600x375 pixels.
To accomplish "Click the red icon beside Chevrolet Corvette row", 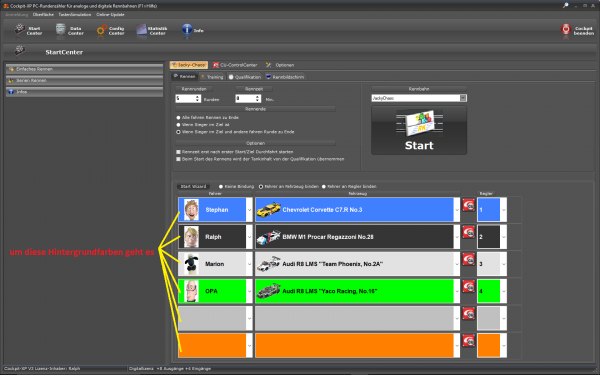I will tap(468, 205).
